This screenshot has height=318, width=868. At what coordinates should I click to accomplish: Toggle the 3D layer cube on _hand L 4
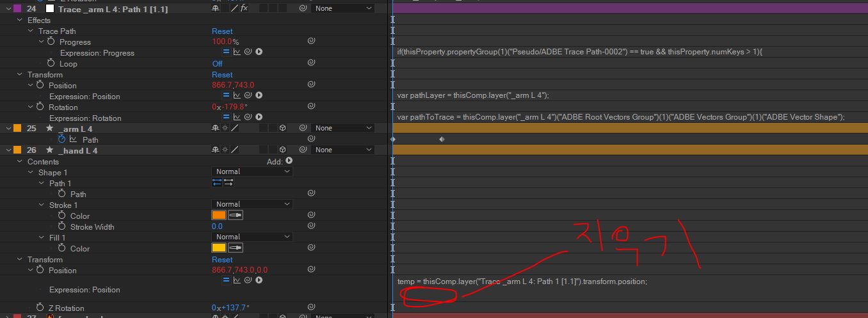click(282, 150)
